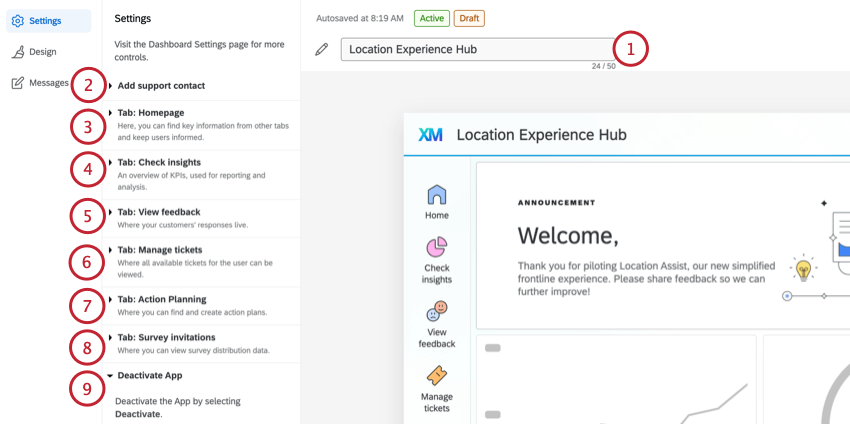Image resolution: width=850 pixels, height=424 pixels.
Task: Expand the Tab: Homepage section
Action: [201, 125]
